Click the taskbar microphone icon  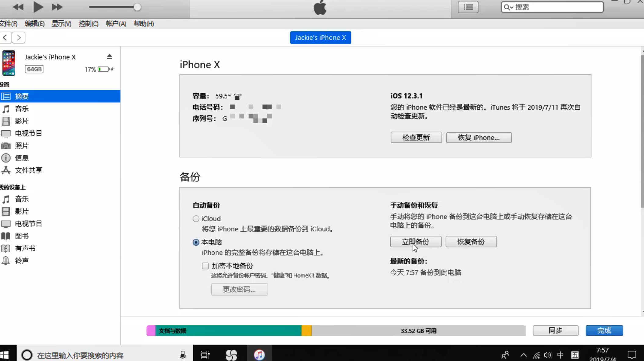tap(183, 355)
